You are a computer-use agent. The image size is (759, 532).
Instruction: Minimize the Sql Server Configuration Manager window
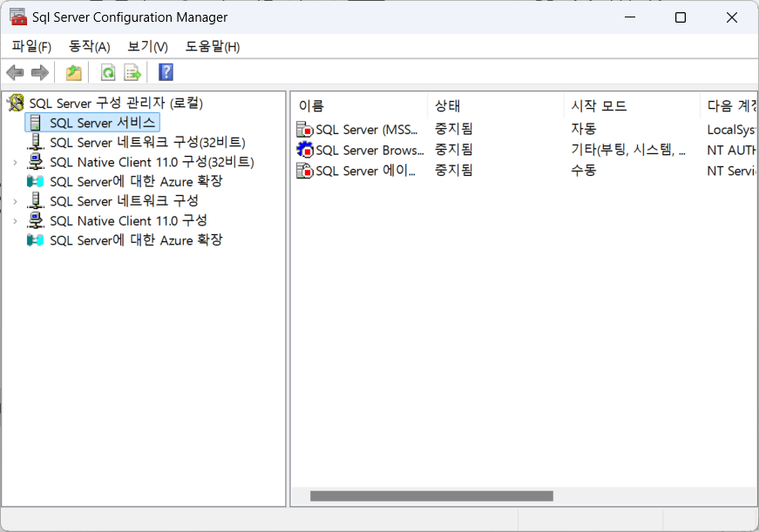[x=630, y=17]
